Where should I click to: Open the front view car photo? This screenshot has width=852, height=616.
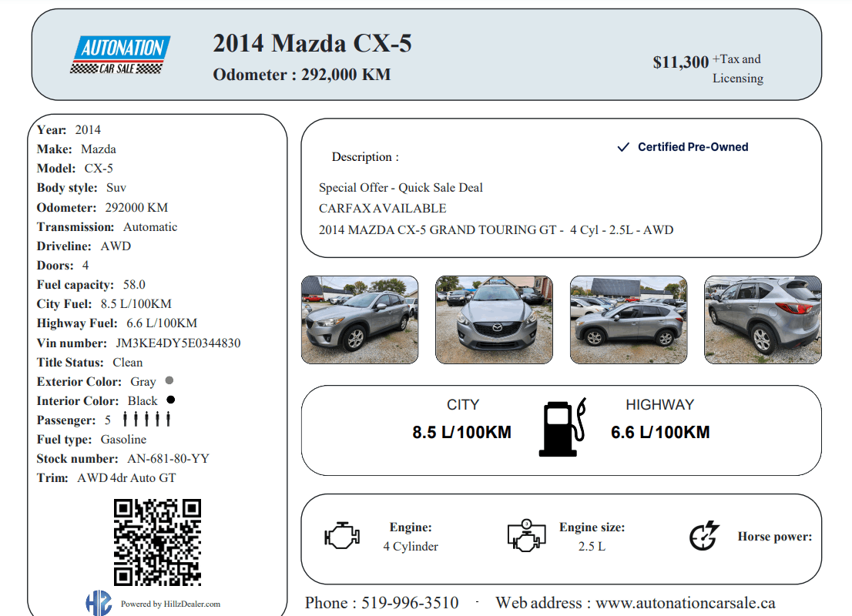click(x=494, y=320)
